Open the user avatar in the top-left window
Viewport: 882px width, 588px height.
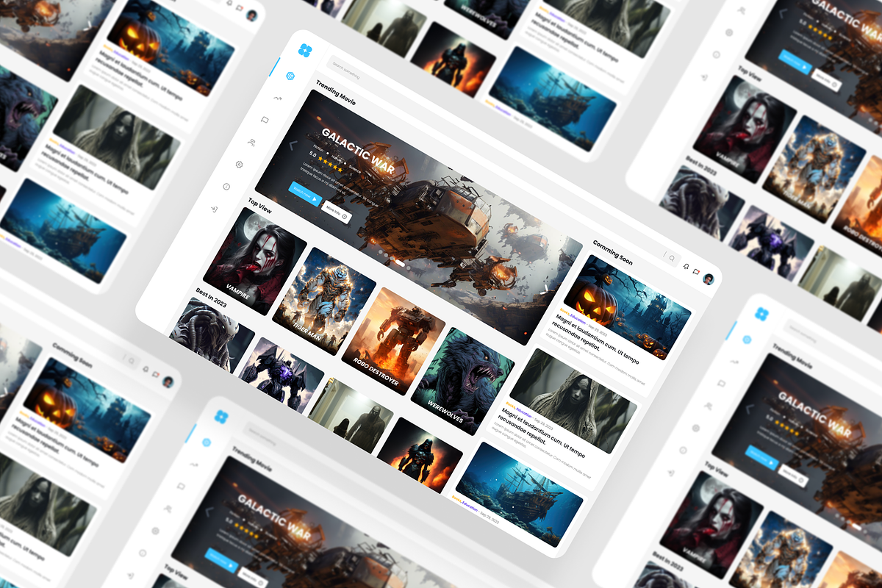tap(251, 15)
